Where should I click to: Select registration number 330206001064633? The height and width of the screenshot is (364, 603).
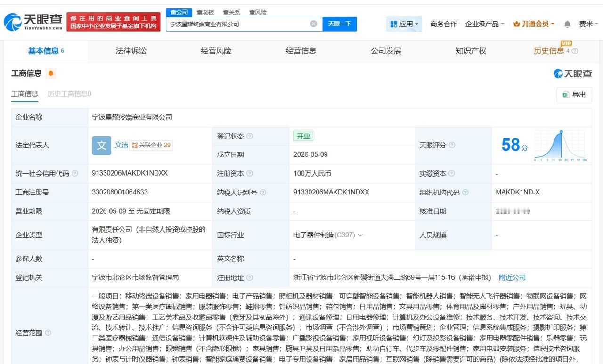click(120, 192)
